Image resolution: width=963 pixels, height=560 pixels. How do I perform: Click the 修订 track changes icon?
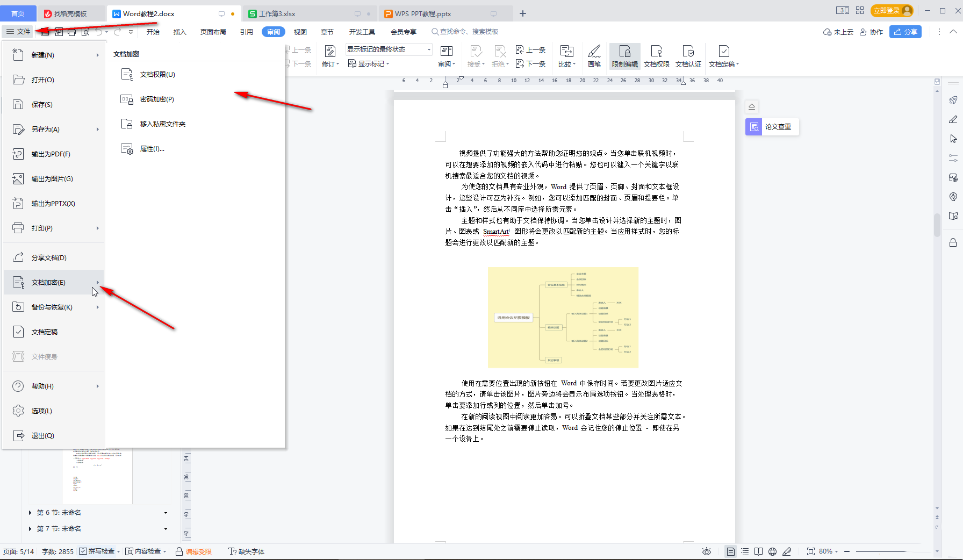(x=330, y=51)
